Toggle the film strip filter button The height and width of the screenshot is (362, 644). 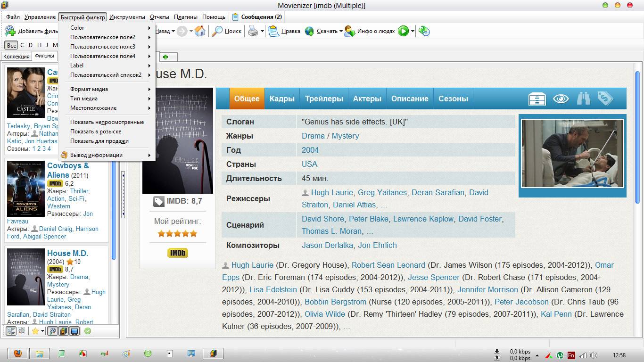click(x=63, y=331)
